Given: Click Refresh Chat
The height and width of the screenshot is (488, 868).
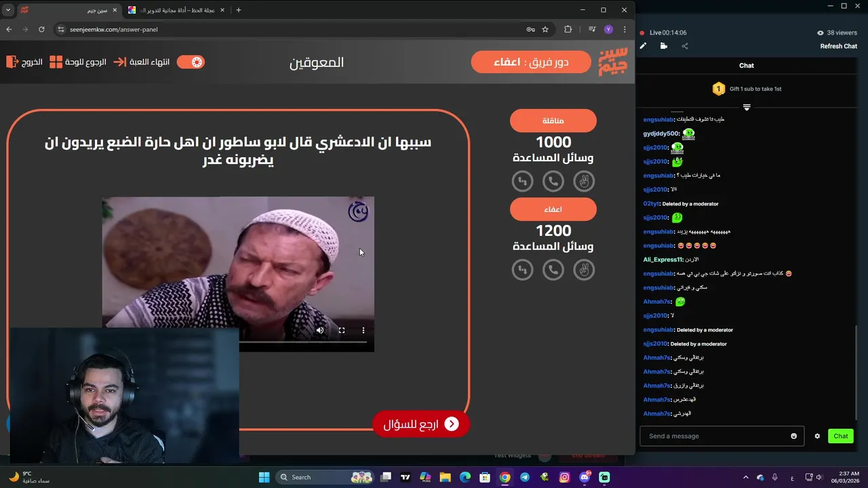Looking at the screenshot, I should coord(839,46).
